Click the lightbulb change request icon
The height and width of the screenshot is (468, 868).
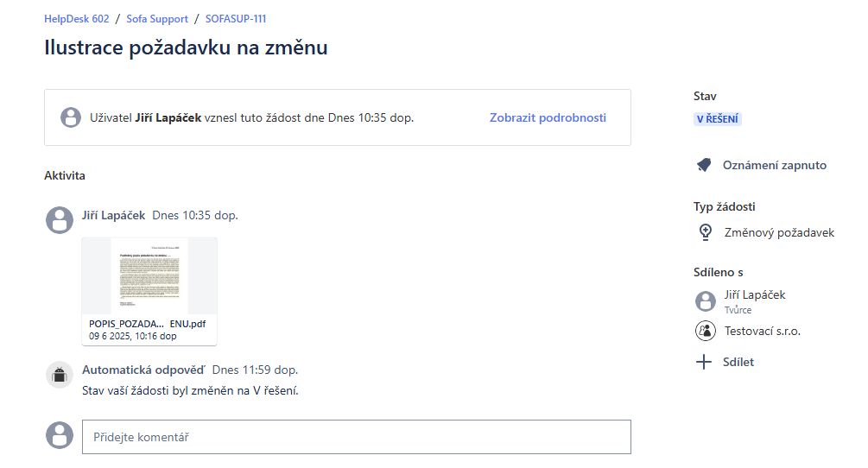706,231
